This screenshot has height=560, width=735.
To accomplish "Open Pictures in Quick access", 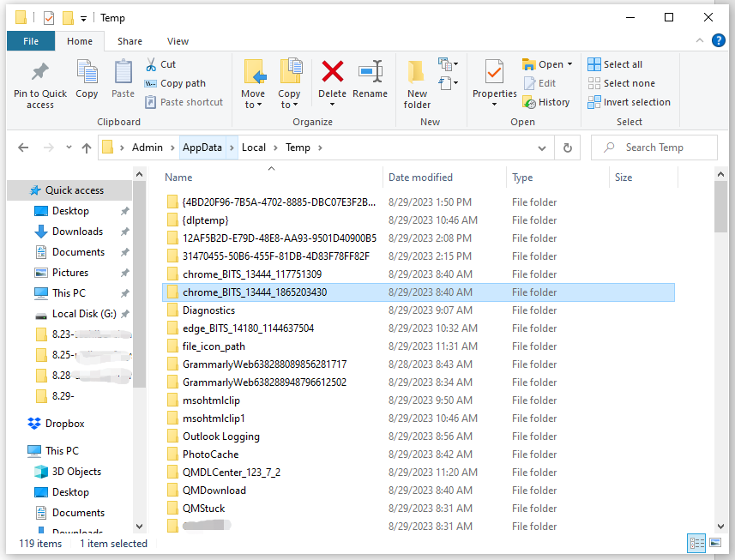I will (70, 273).
